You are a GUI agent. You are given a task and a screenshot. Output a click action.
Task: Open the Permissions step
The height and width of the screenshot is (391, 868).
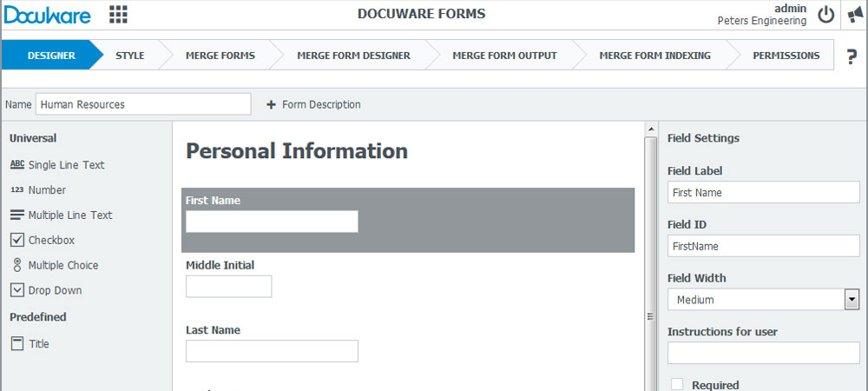click(786, 56)
